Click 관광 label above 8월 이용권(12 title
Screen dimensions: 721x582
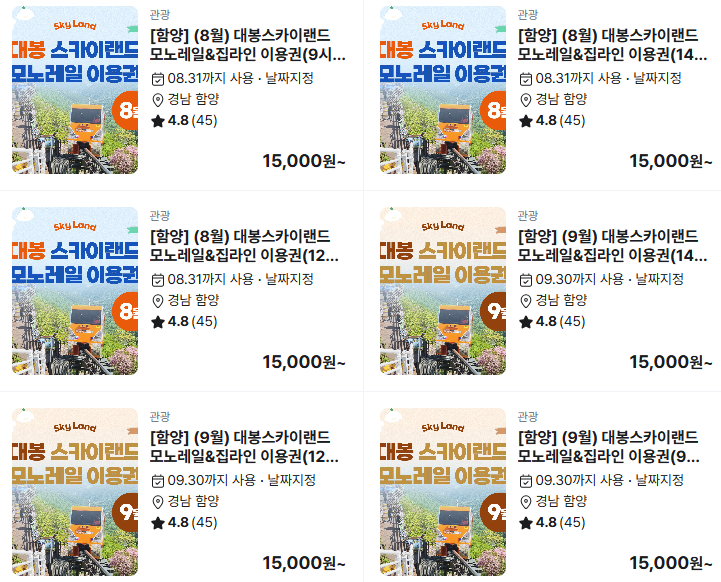160,216
